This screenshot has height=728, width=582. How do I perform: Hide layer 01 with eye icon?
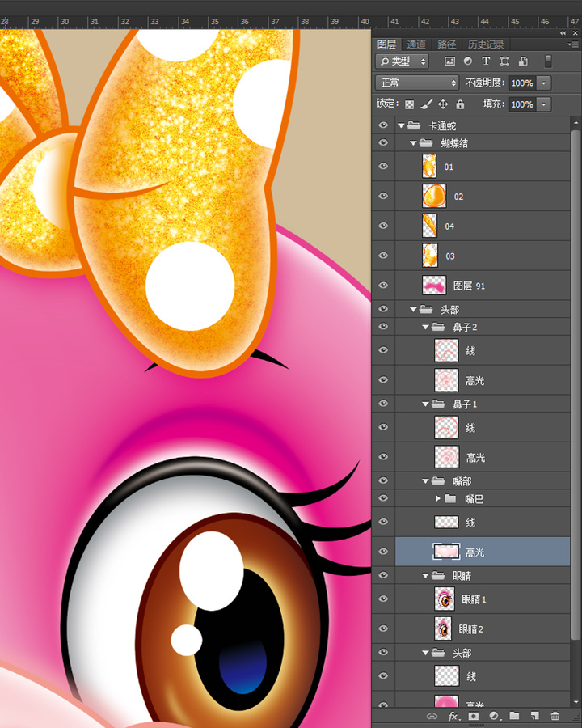pyautogui.click(x=383, y=166)
